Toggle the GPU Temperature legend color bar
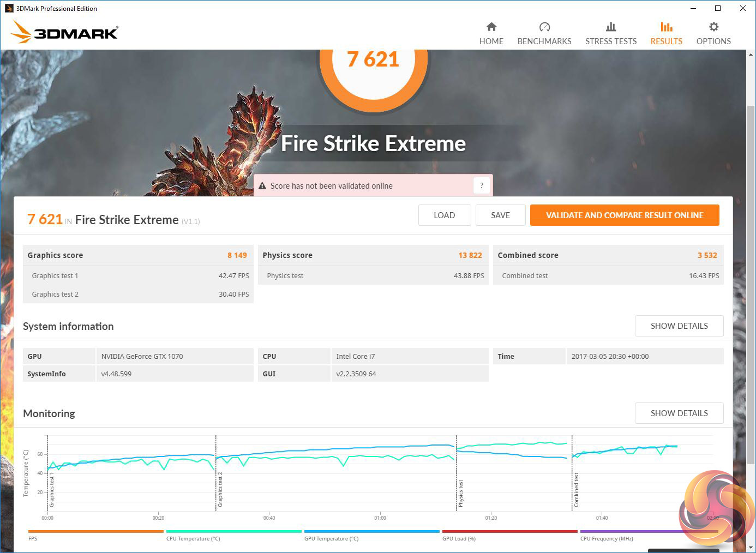Viewport: 756px width, 553px height. (372, 531)
